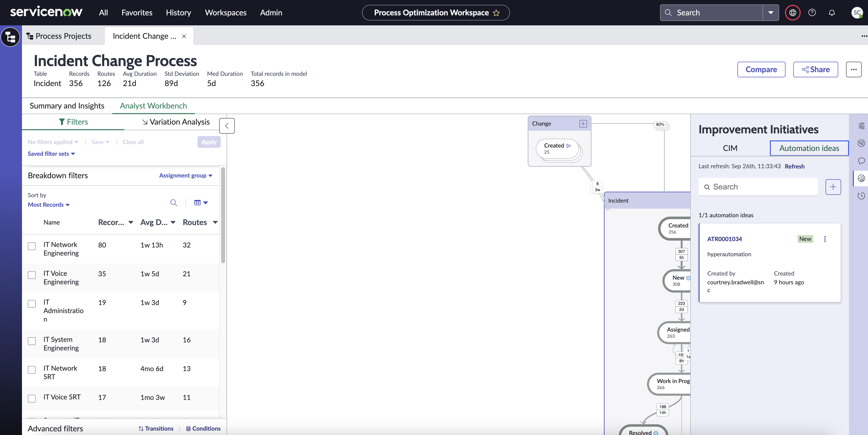Select the improvement initiatives icon in right rail
The width and height of the screenshot is (868, 435).
point(861,178)
